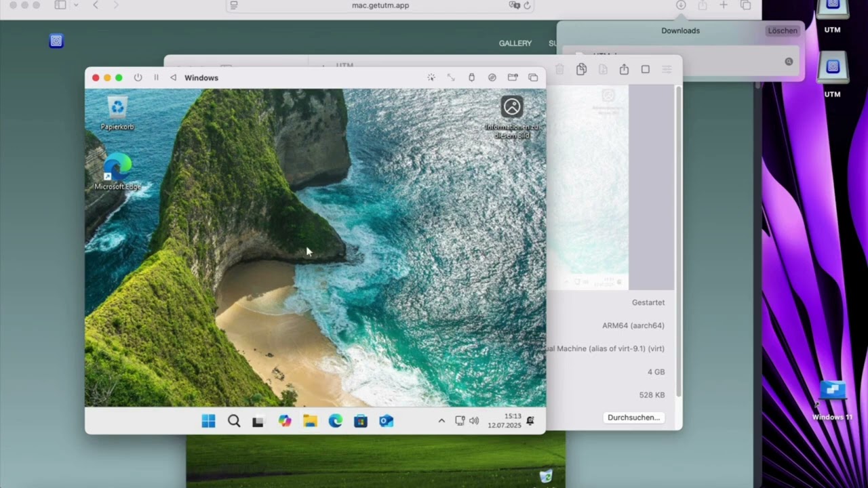This screenshot has height=488, width=868.
Task: Click the Gestartet status text
Action: tap(648, 302)
